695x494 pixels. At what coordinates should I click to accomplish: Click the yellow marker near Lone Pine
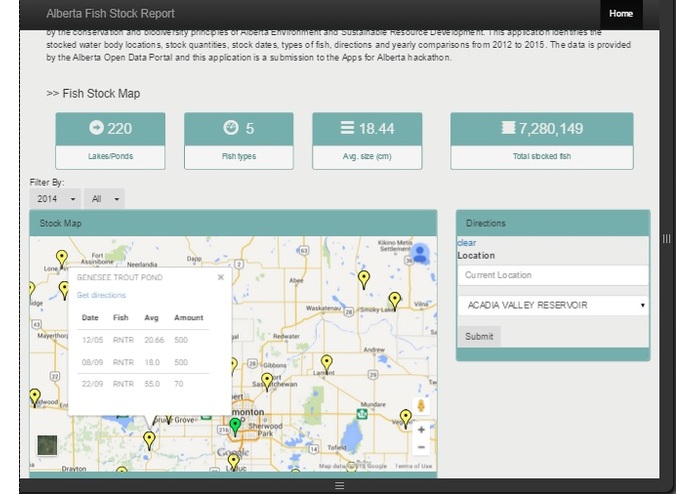point(62,259)
